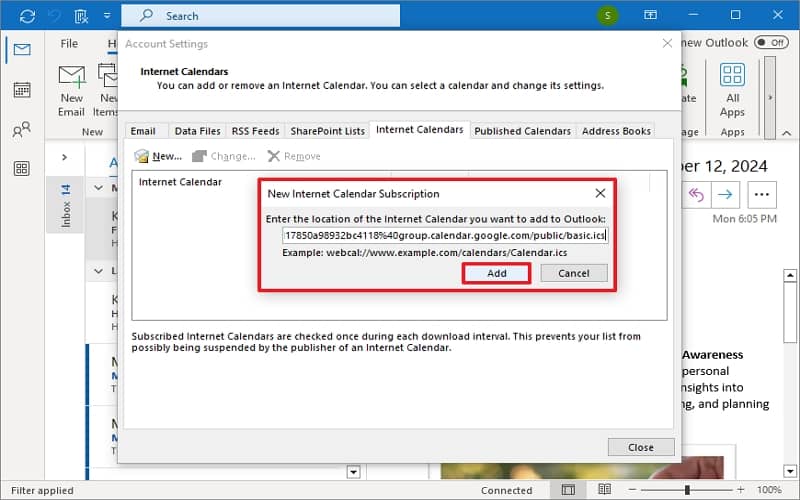Select the Internet Calendars tab
This screenshot has height=500, width=800.
pyautogui.click(x=419, y=130)
